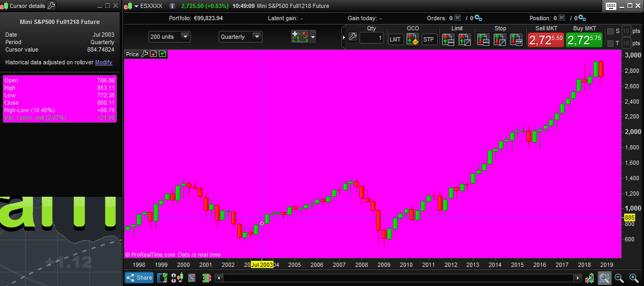Click the Share button
The height and width of the screenshot is (286, 644).
139,277
